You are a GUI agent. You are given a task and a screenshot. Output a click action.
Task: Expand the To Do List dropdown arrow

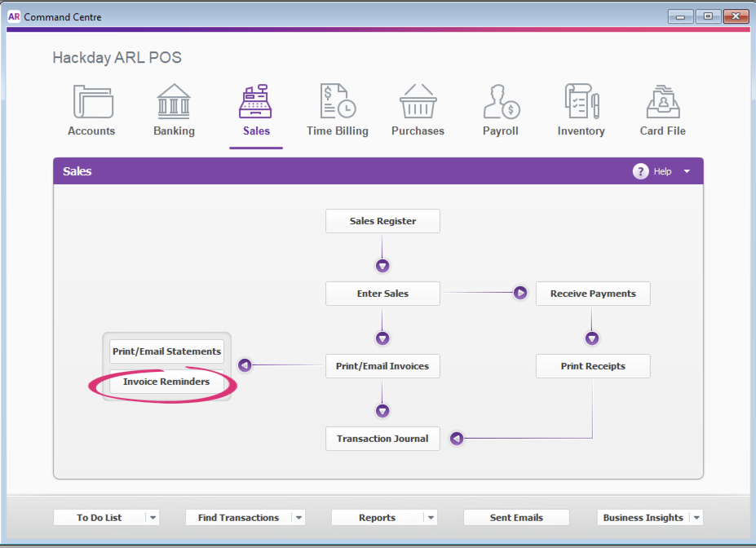(153, 518)
